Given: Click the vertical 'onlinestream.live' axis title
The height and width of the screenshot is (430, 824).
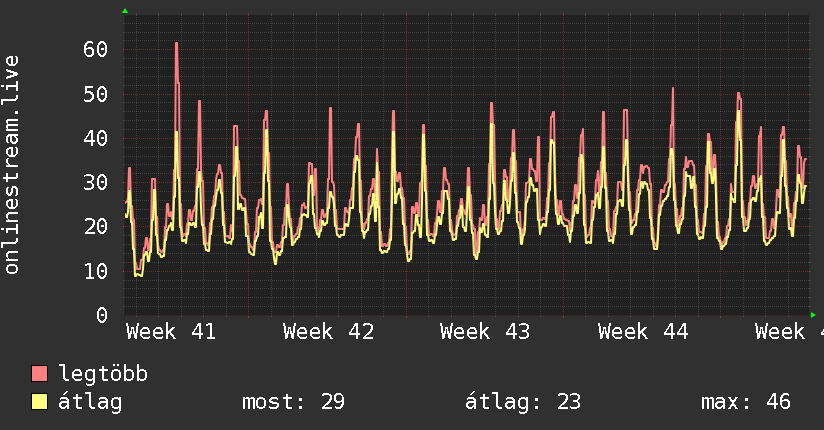Looking at the screenshot, I should [x=12, y=165].
